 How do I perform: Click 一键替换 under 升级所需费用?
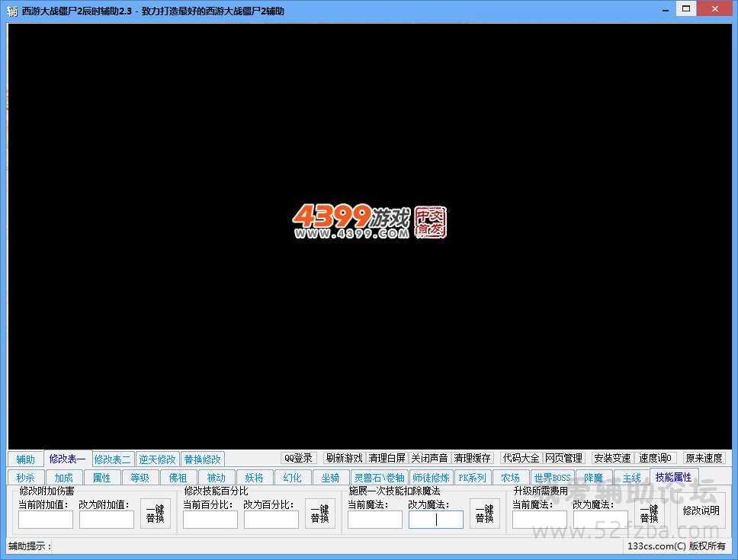point(650,514)
